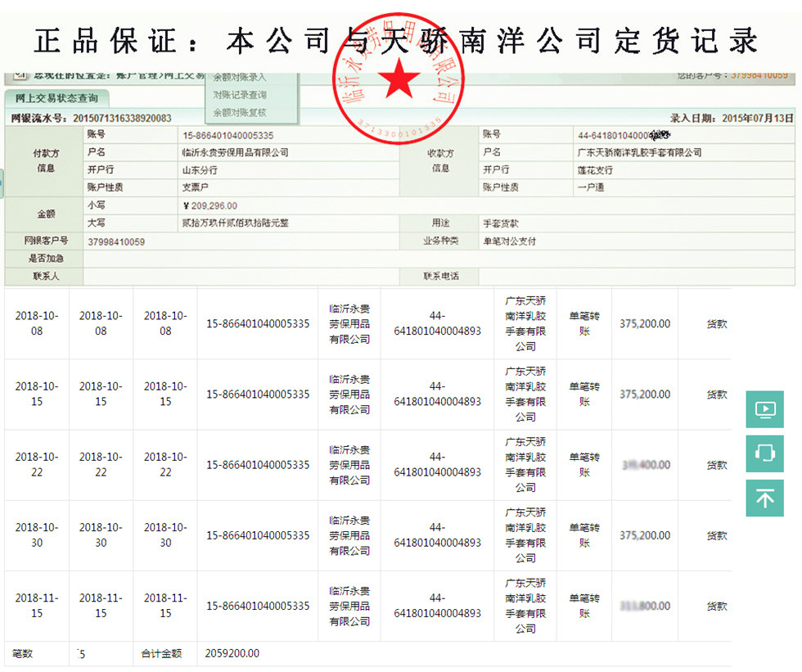Click payee 广东天骄南洋乳胶手套有限公司 in 2018-10-08 row

click(525, 324)
